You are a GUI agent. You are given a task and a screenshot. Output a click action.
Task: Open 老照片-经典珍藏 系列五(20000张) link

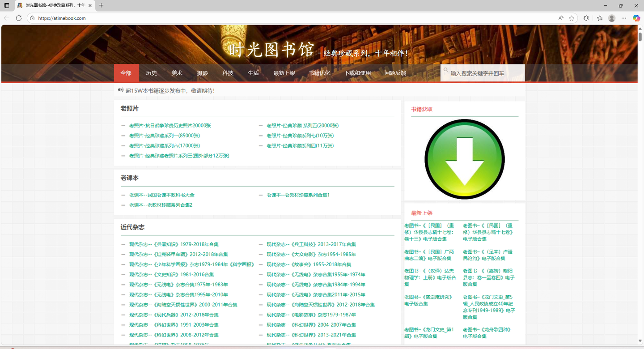(303, 126)
